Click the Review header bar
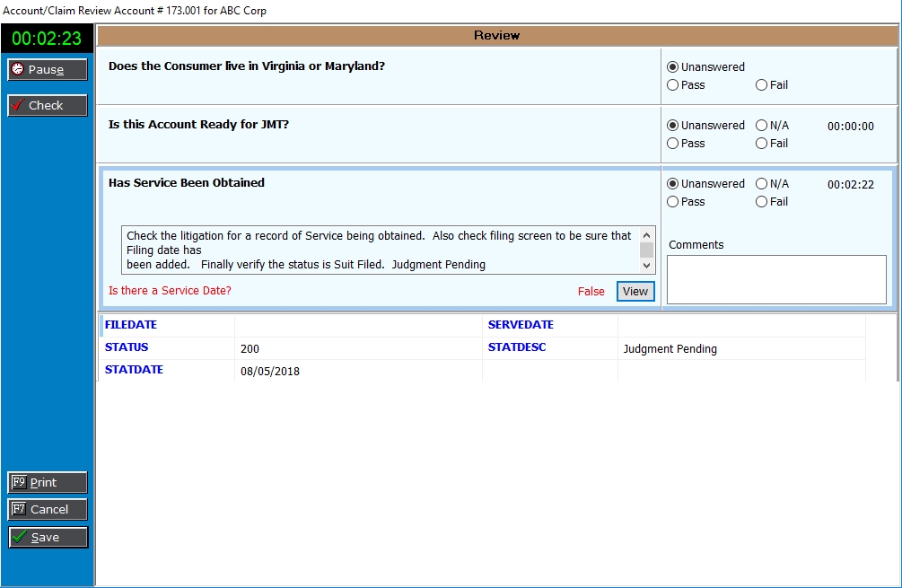 pos(496,36)
